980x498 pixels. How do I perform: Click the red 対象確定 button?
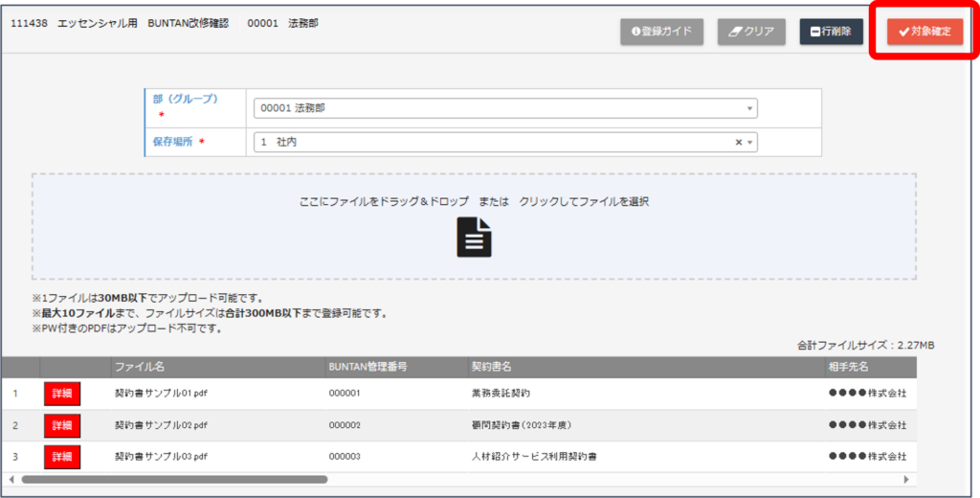pos(924,32)
